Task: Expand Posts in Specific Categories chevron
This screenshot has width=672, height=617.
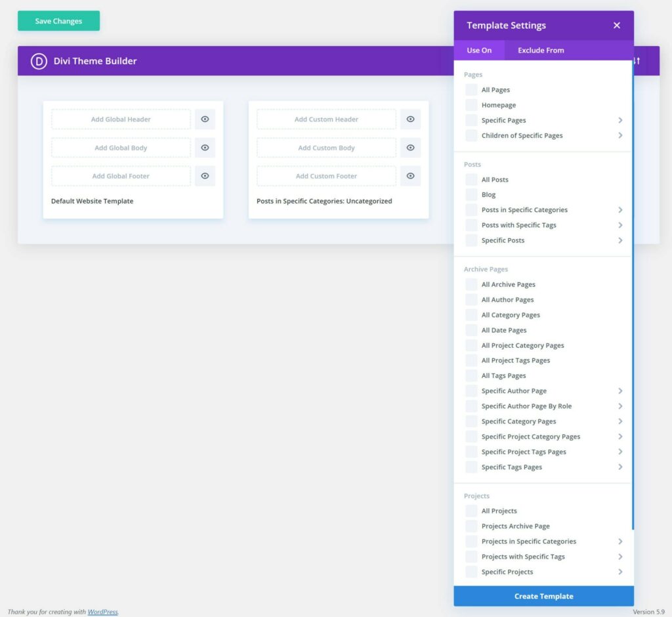Action: click(x=620, y=209)
